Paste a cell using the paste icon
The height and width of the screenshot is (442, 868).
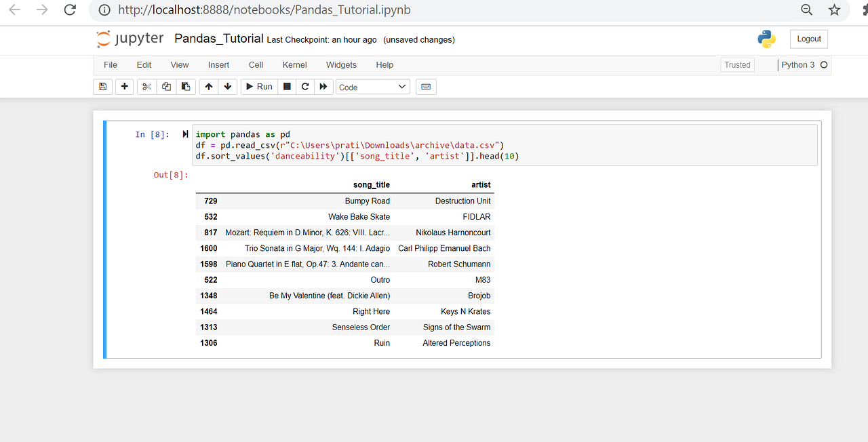[x=186, y=86]
